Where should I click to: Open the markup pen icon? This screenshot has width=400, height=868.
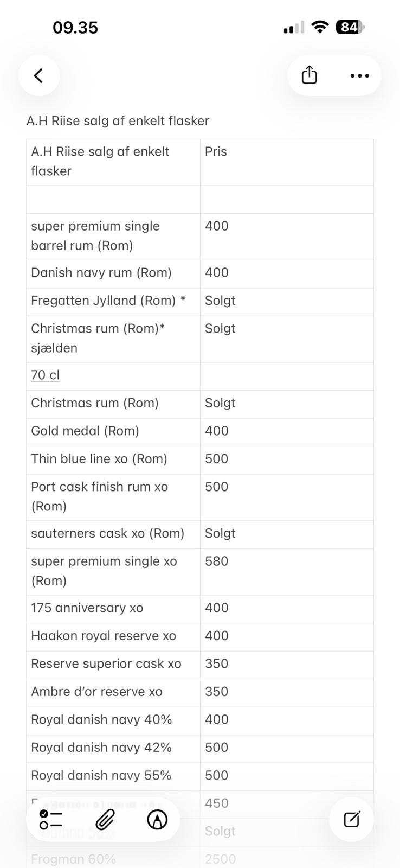coord(157,819)
